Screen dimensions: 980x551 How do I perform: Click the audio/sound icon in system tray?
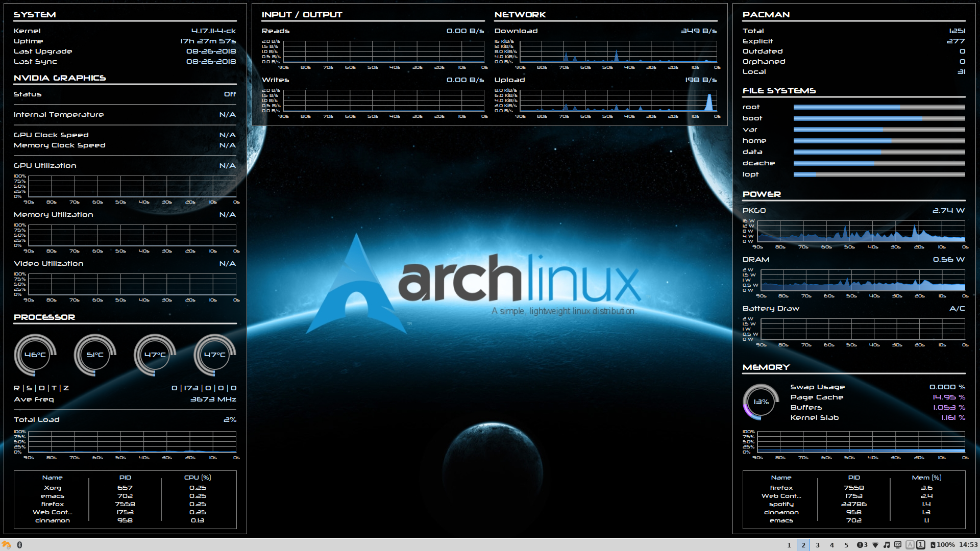tap(887, 545)
